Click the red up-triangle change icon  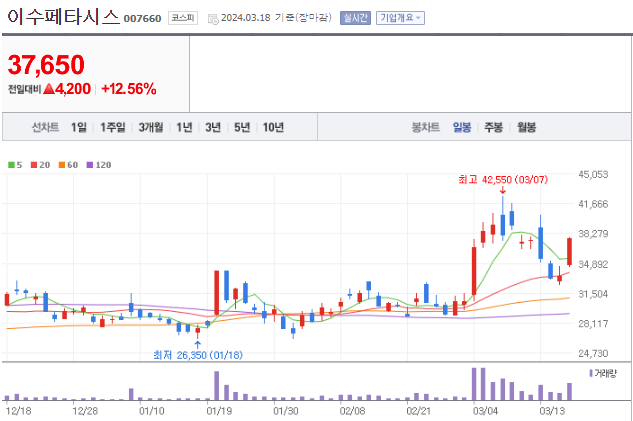pos(48,88)
